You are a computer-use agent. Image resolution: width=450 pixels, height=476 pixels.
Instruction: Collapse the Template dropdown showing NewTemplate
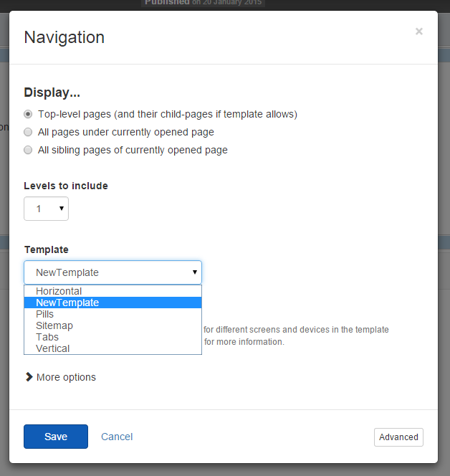(x=112, y=272)
